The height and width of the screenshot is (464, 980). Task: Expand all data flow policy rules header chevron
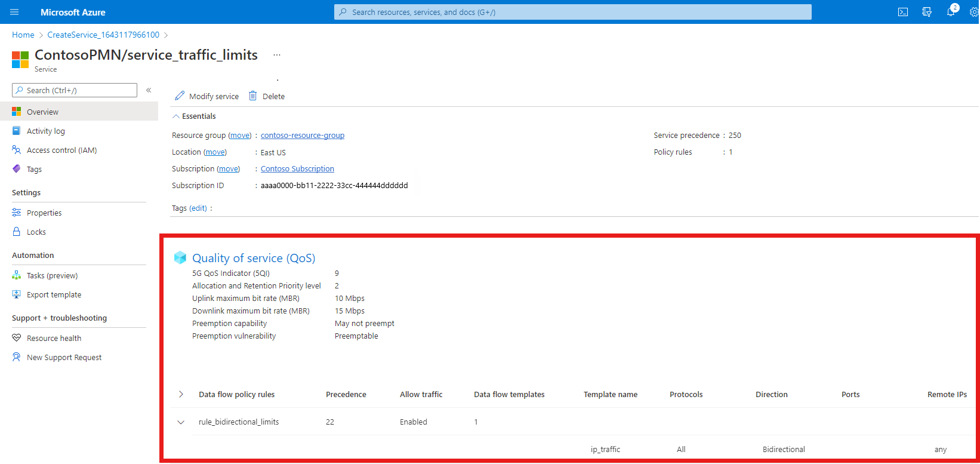(181, 394)
